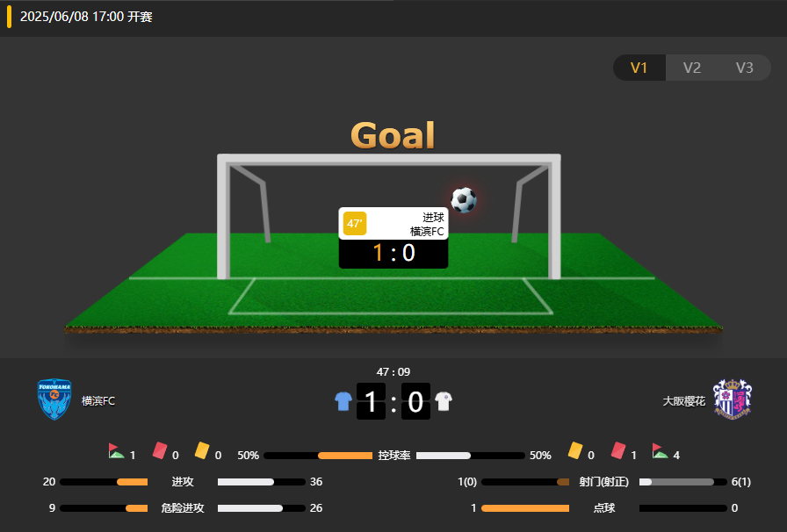Click Cerezo Osaka's red card icon
Viewport: 787px width, 532px height.
618,450
